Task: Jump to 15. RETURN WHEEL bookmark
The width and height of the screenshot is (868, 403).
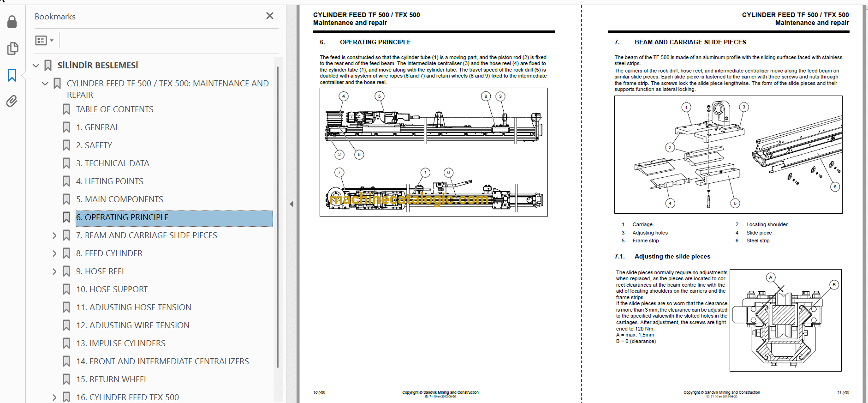Action: pyautogui.click(x=112, y=379)
